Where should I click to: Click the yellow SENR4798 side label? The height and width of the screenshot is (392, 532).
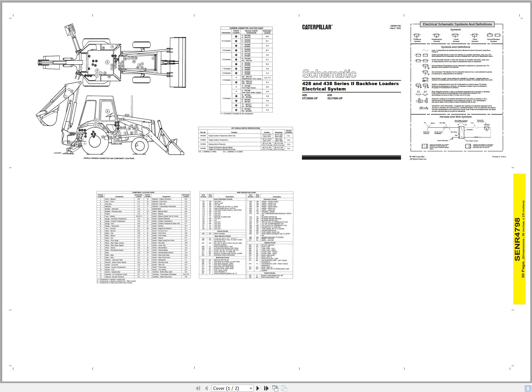(519, 239)
